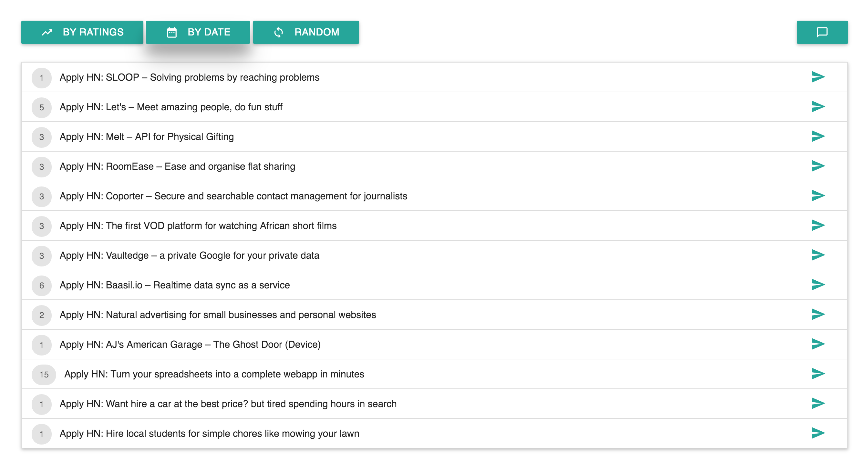The image size is (868, 471).
Task: Sort applications by date
Action: point(198,32)
